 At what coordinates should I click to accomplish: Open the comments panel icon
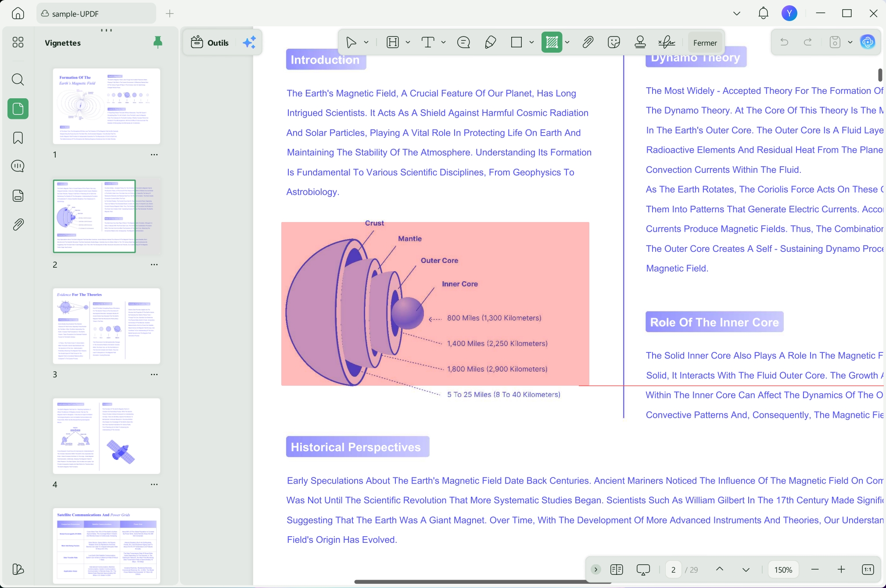click(x=18, y=166)
